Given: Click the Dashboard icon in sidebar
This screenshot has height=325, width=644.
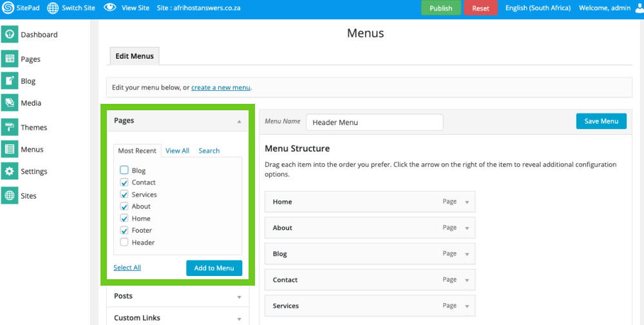Looking at the screenshot, I should [x=10, y=34].
